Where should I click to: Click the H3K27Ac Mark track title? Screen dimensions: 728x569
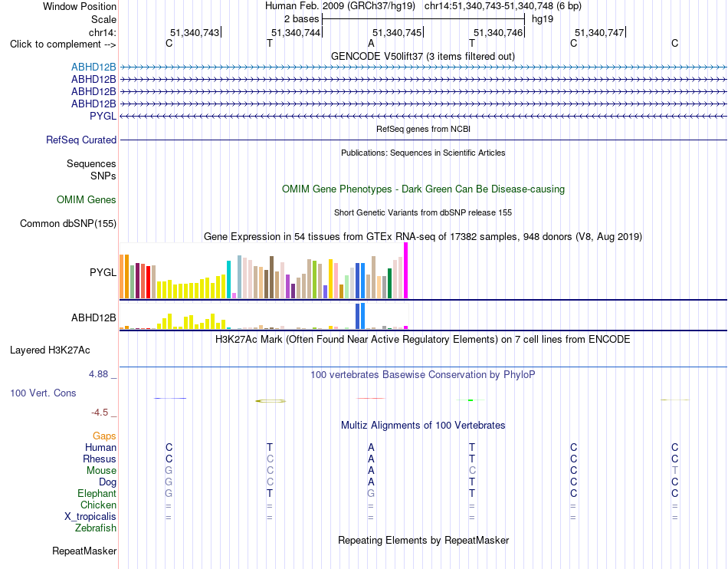tap(422, 339)
